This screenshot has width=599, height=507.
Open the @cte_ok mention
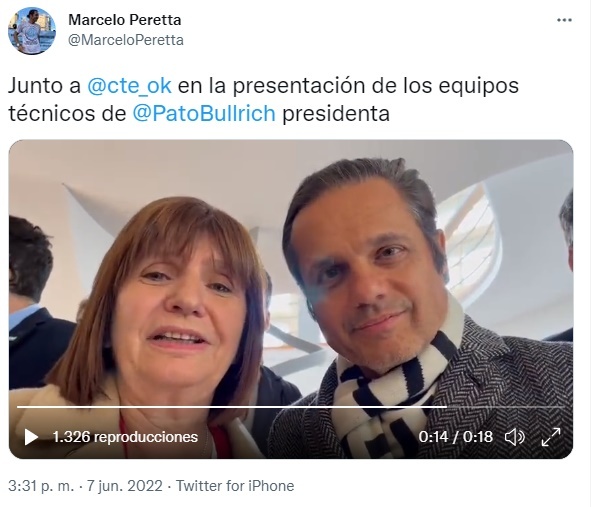(x=129, y=86)
